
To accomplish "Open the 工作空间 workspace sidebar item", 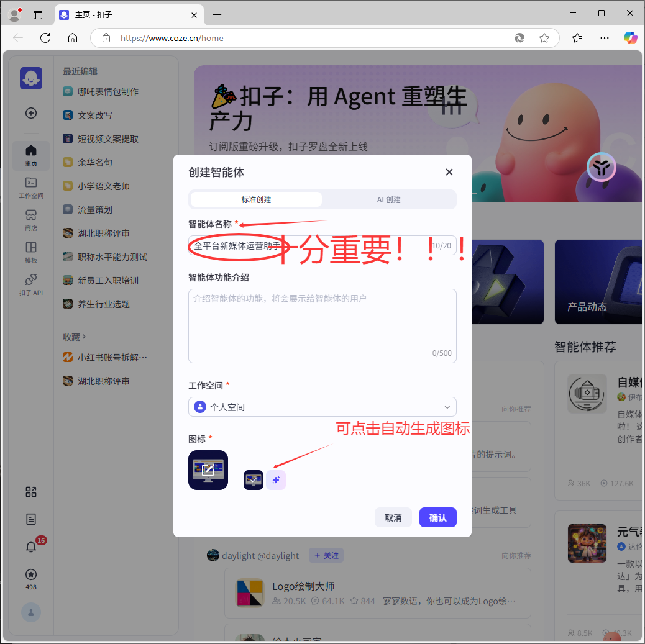I will 31,188.
